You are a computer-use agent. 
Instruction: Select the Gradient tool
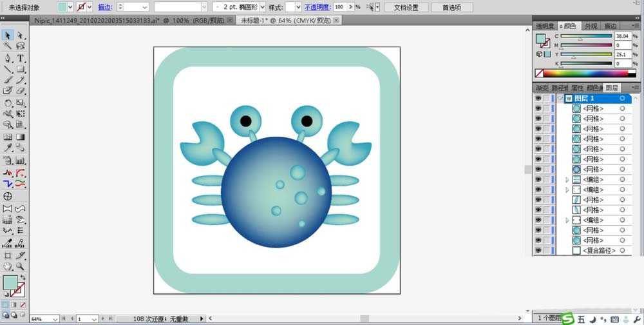[x=21, y=137]
